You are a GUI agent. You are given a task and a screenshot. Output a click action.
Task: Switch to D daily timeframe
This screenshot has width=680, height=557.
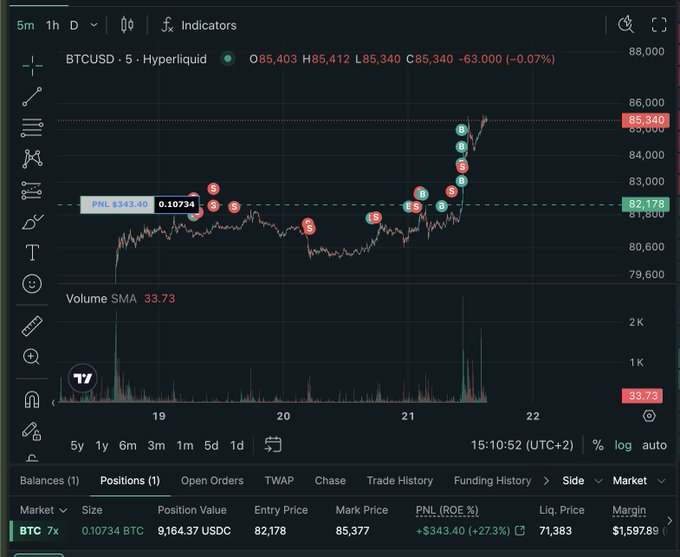(74, 26)
